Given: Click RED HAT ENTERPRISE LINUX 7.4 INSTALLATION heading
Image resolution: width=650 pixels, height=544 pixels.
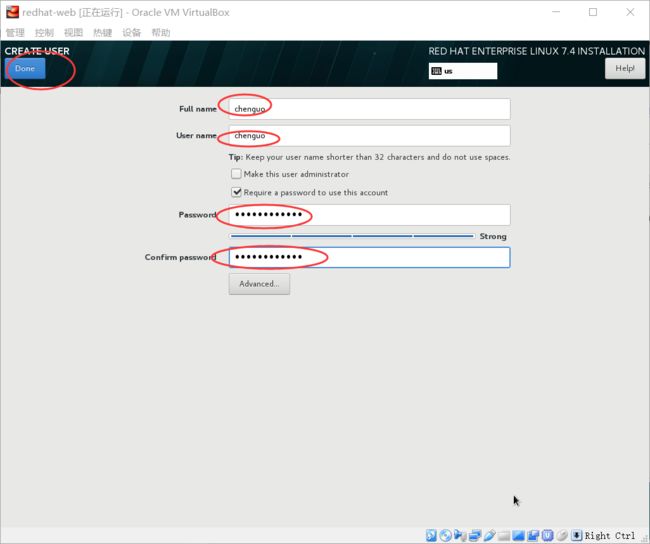Looking at the screenshot, I should pyautogui.click(x=536, y=51).
